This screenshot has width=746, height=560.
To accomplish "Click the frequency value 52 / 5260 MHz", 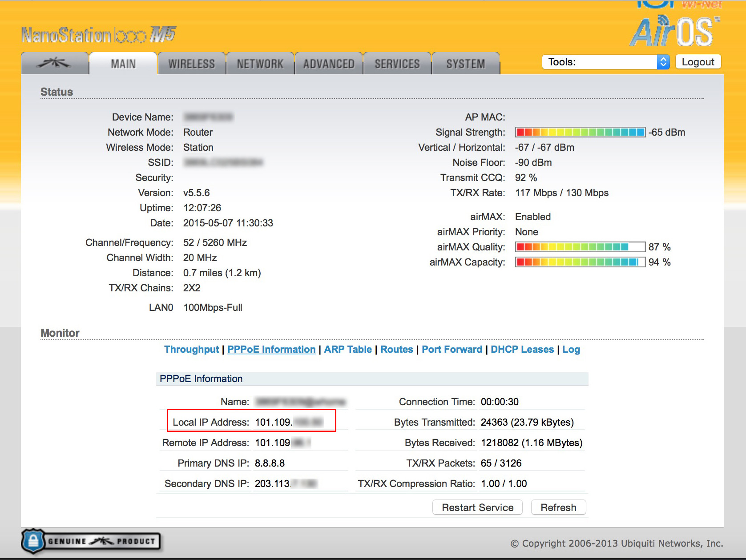I will point(215,242).
